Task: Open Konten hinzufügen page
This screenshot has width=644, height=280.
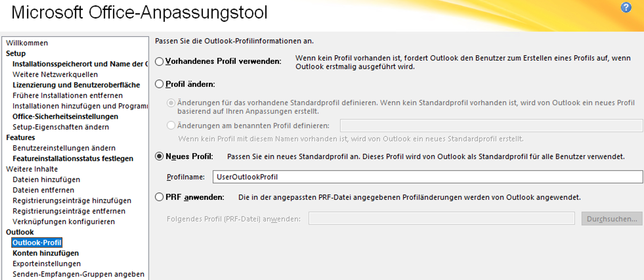Action: coord(46,253)
